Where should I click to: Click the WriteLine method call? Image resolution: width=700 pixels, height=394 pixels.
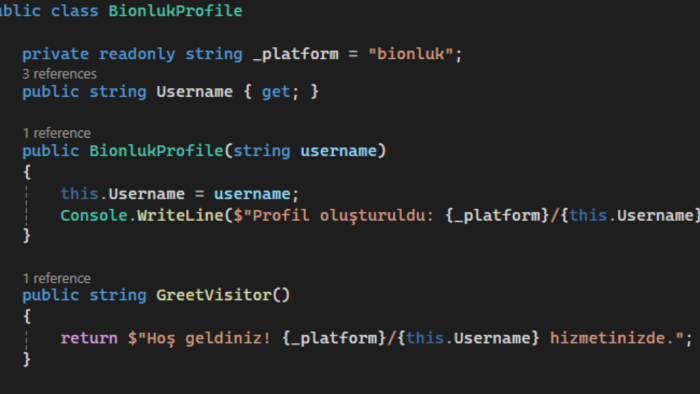coord(180,216)
